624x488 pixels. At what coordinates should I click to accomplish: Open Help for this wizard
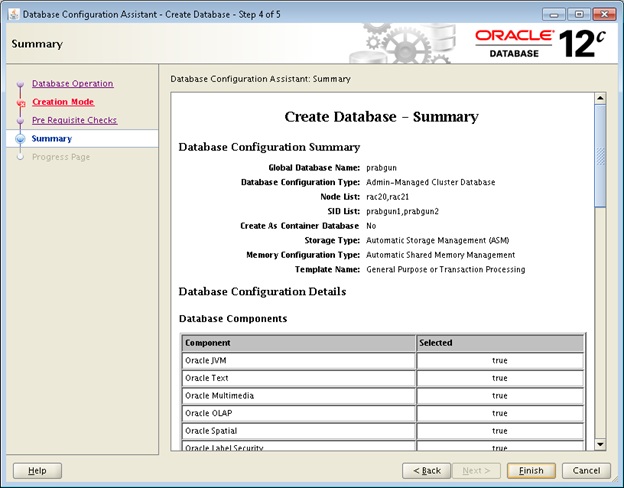[37, 470]
